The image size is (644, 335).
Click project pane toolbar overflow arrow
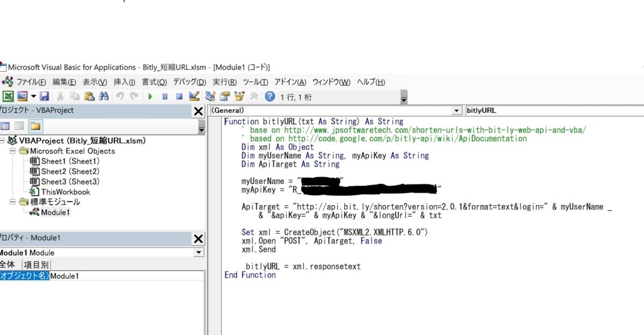pos(201,127)
